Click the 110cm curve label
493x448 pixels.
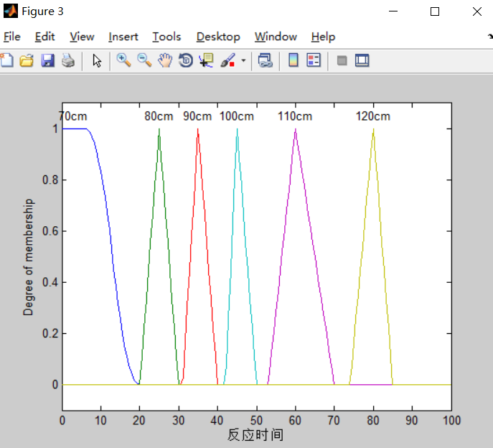(295, 116)
